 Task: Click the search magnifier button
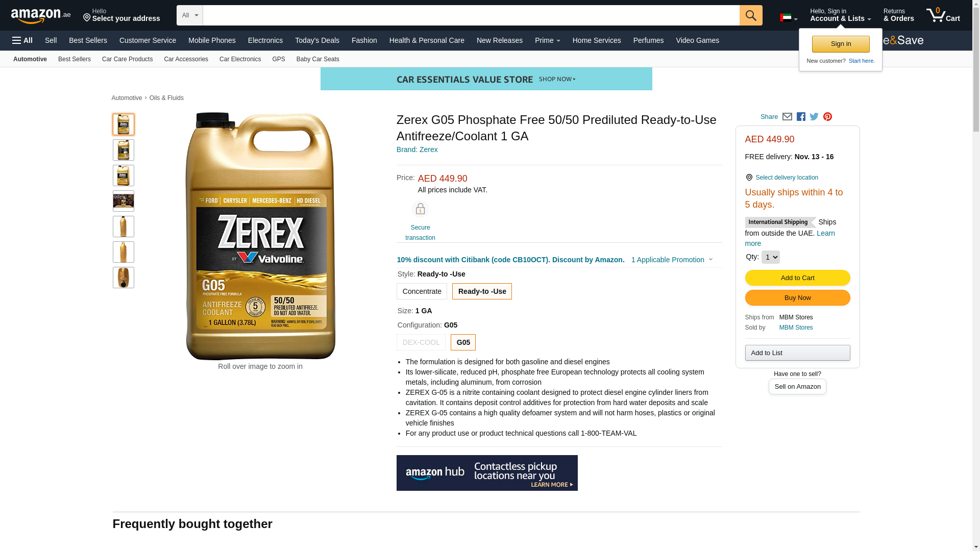click(751, 15)
